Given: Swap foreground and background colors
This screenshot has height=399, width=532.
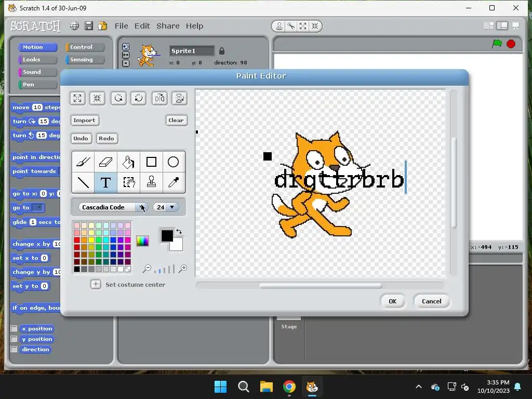Looking at the screenshot, I should pos(179,232).
